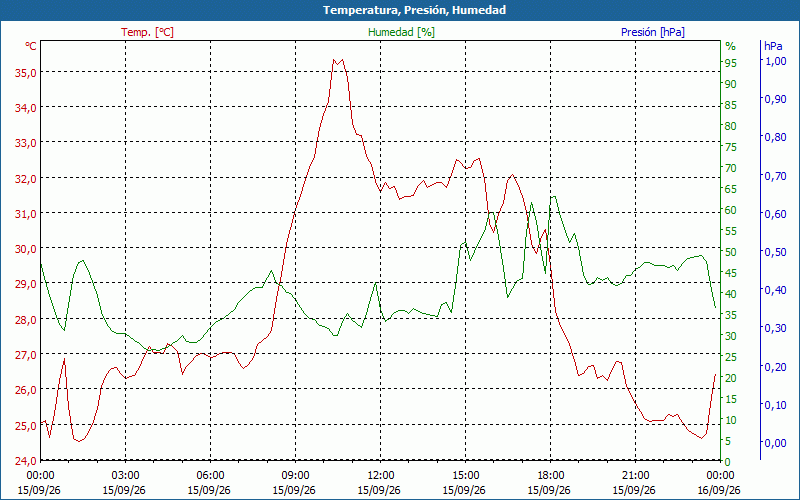Click the "21:00" time axis label
800x500 pixels.
point(635,476)
